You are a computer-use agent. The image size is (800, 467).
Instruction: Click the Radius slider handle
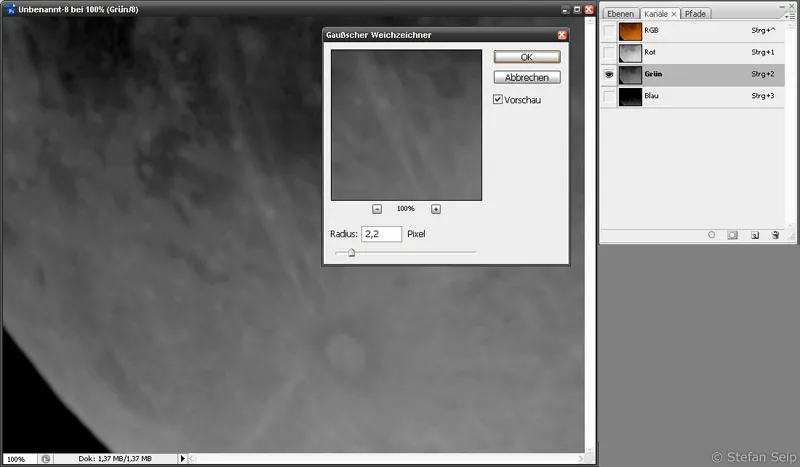[x=351, y=253]
